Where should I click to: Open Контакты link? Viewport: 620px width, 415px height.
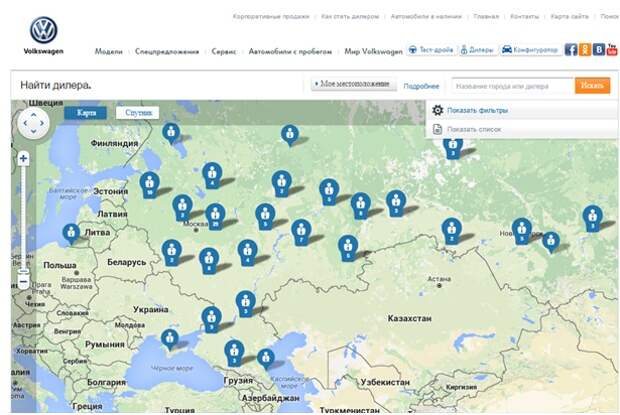524,17
